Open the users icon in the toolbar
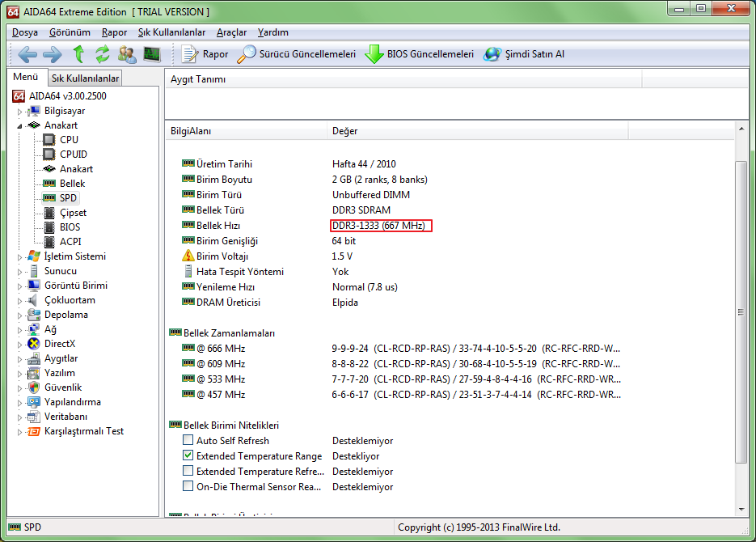The image size is (756, 542). coord(127,54)
